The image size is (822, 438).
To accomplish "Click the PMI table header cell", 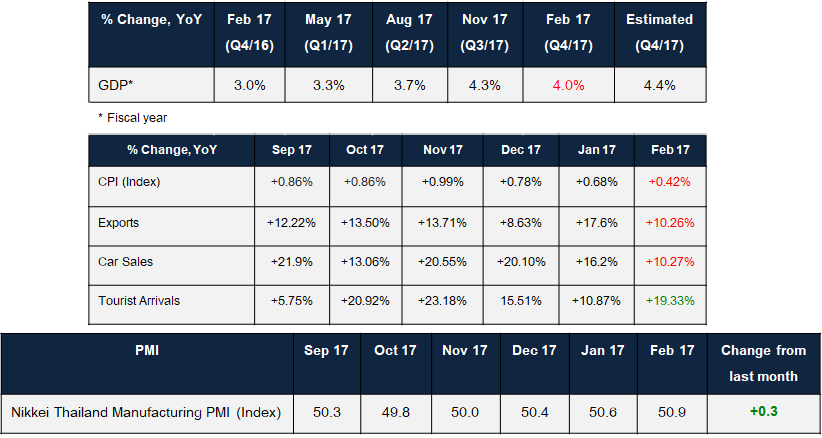I will 147,351.
